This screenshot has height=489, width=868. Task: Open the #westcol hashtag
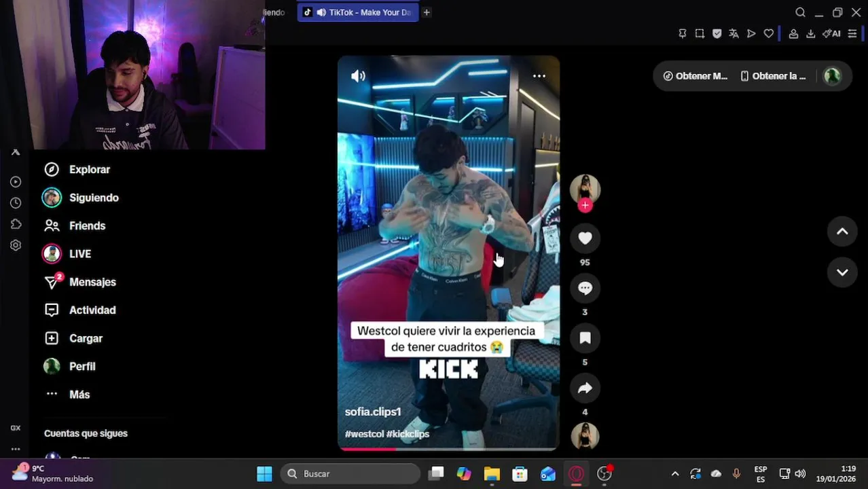364,433
